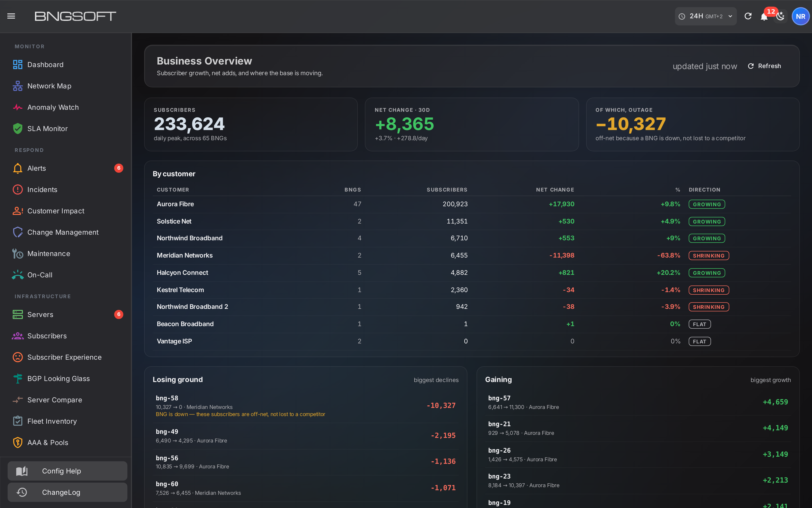Open Customer Impact page
Viewport: 812px width, 508px height.
tap(66, 211)
